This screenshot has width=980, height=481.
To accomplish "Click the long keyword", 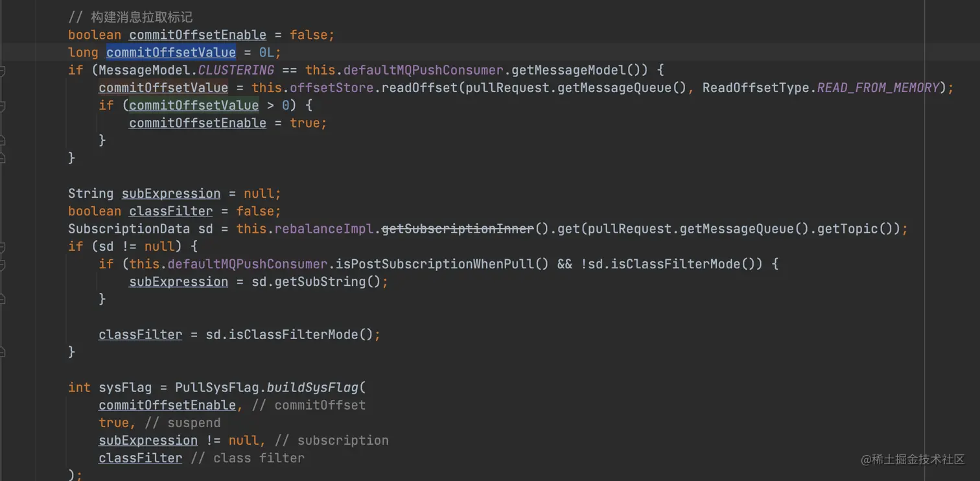I will tap(83, 53).
